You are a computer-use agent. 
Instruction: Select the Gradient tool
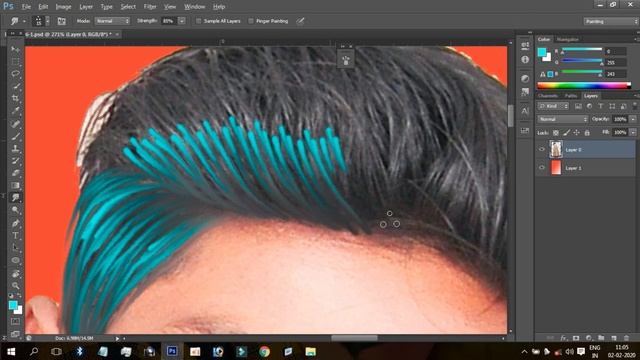16,185
